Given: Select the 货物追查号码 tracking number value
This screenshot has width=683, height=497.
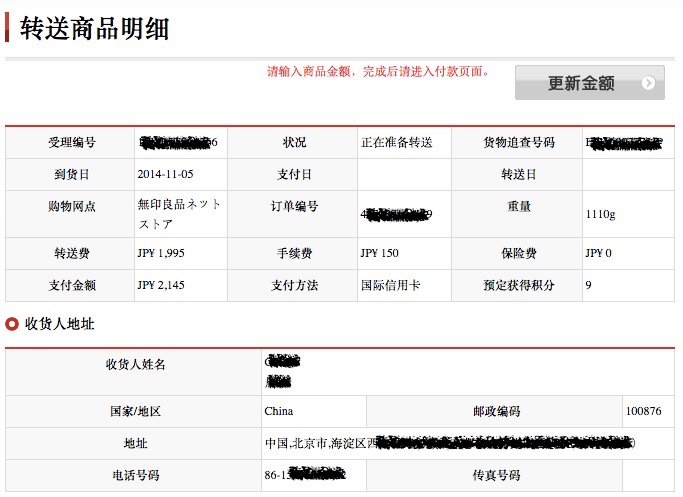Looking at the screenshot, I should click(x=624, y=143).
